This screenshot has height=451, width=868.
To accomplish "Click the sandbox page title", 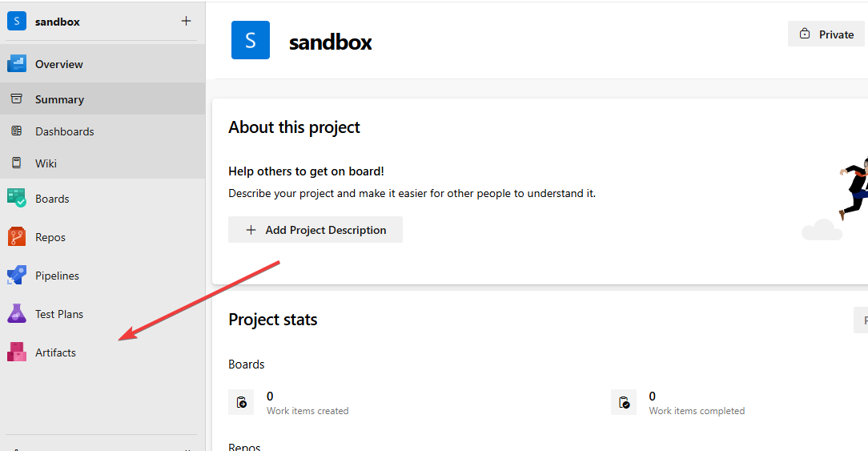I will click(331, 42).
